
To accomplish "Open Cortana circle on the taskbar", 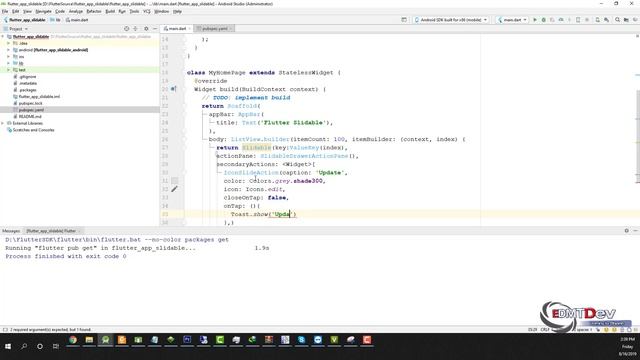I will click(x=40, y=346).
